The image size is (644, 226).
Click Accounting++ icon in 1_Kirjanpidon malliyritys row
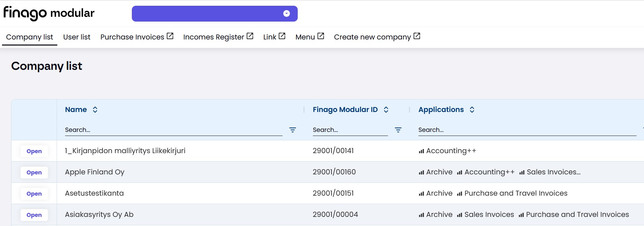[x=421, y=151]
